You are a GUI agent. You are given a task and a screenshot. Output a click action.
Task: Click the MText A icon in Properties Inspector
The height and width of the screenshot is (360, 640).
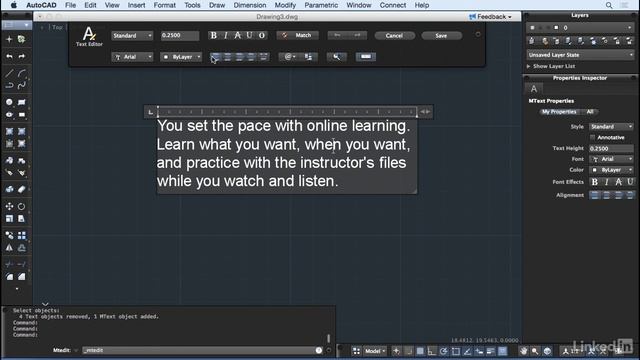(534, 89)
